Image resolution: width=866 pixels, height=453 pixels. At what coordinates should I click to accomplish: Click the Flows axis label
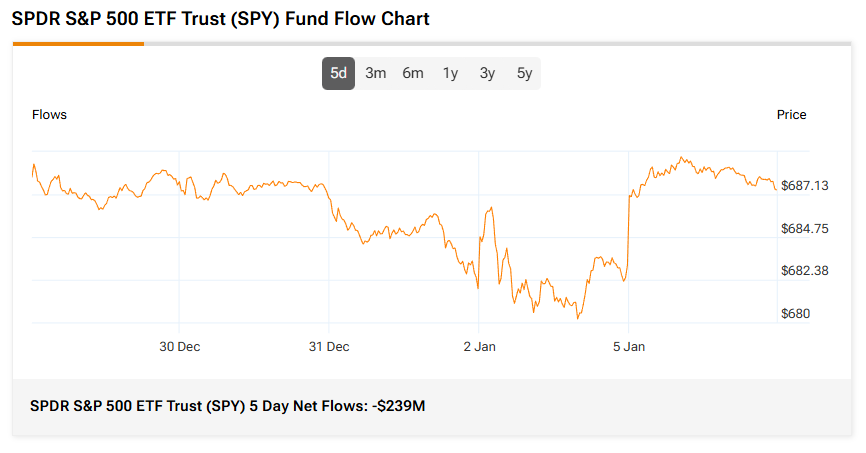click(49, 115)
